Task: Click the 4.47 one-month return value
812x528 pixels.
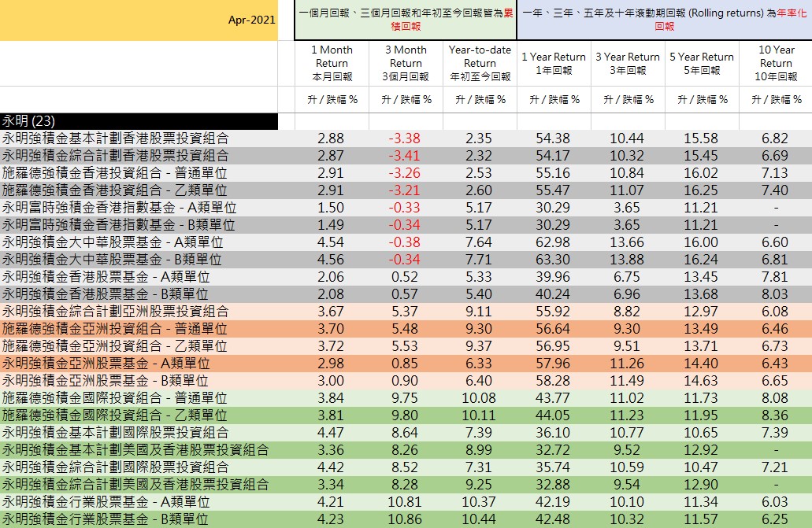Action: [x=331, y=433]
